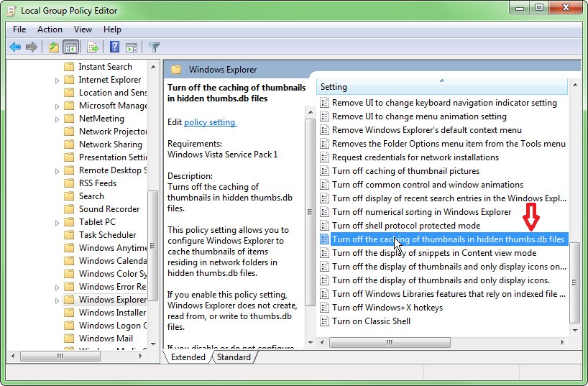The image size is (588, 386).
Task: Click the Forward arrow toolbar icon
Action: (x=31, y=47)
